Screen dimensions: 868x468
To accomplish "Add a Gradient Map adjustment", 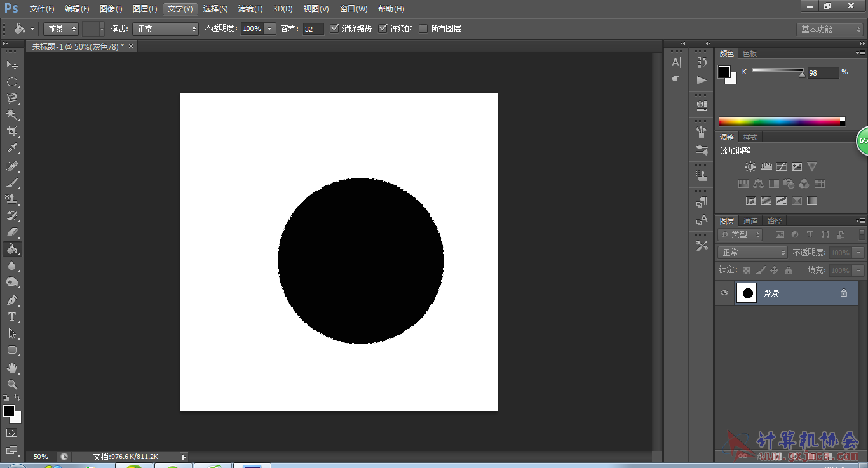I will [x=812, y=201].
